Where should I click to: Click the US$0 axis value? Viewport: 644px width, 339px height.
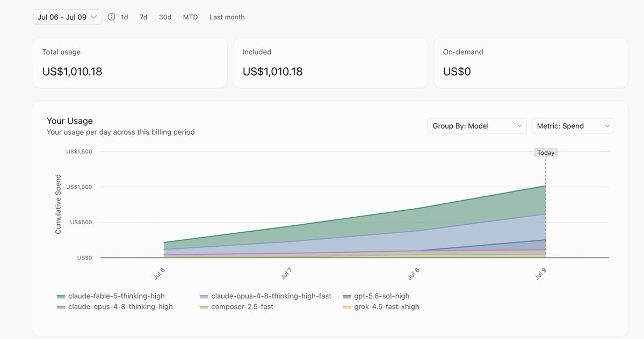[x=85, y=257]
